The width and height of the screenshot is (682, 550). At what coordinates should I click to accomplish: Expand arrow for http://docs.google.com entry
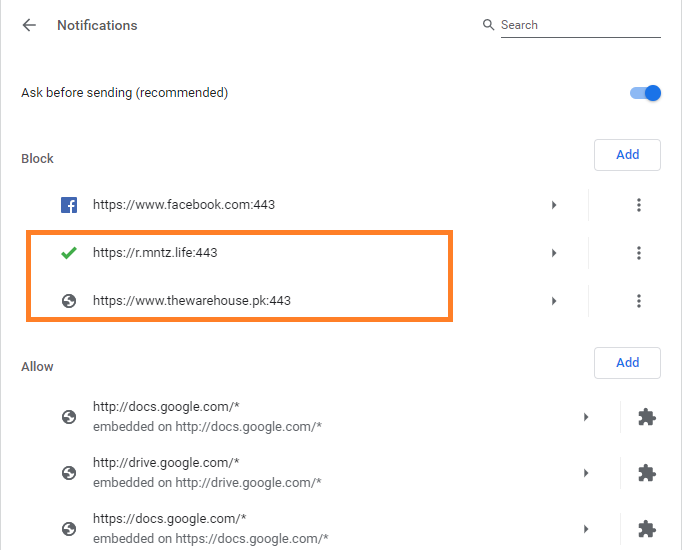pos(586,417)
